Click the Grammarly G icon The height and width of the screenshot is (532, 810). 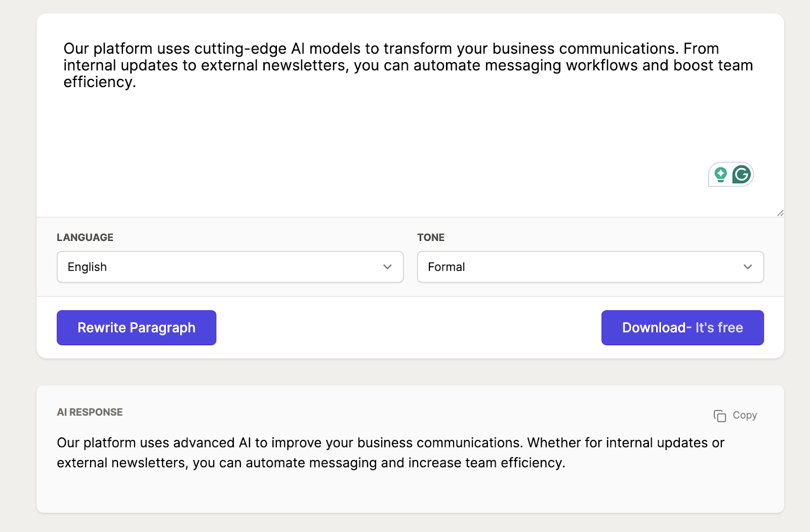coord(742,175)
